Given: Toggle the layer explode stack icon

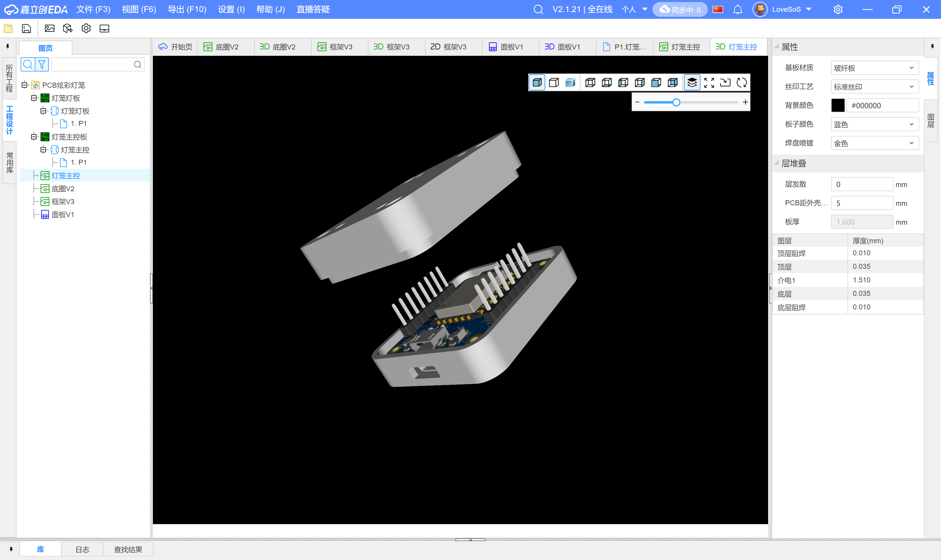Looking at the screenshot, I should click(692, 83).
